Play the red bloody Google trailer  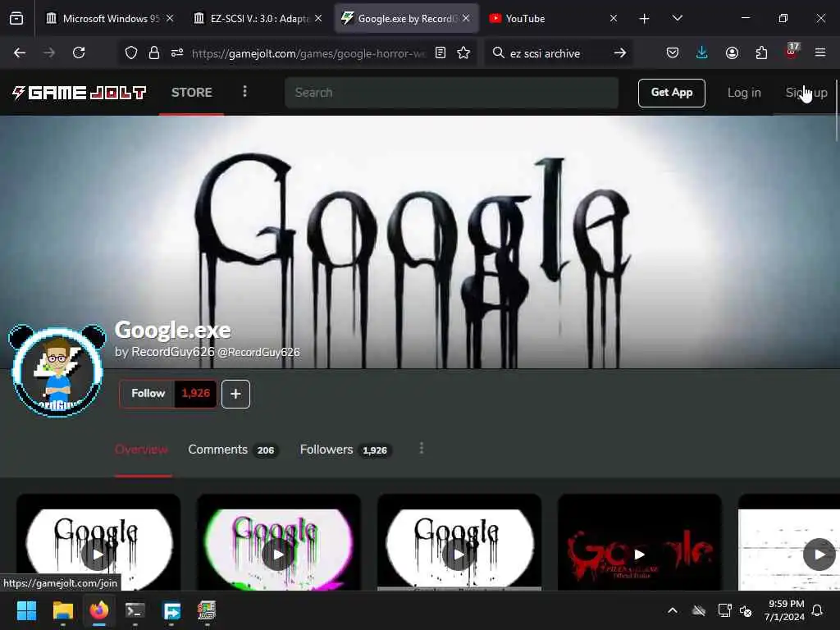pyautogui.click(x=640, y=554)
